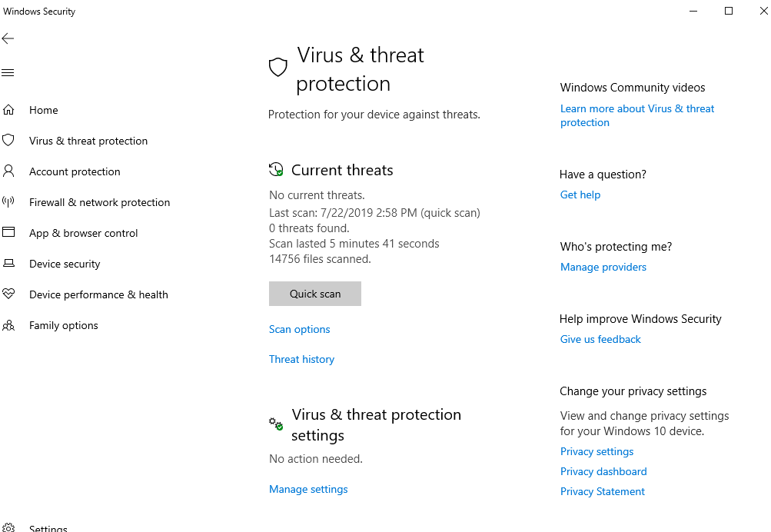The image size is (771, 532).
Task: Open Account protection person icon
Action: tap(8, 171)
